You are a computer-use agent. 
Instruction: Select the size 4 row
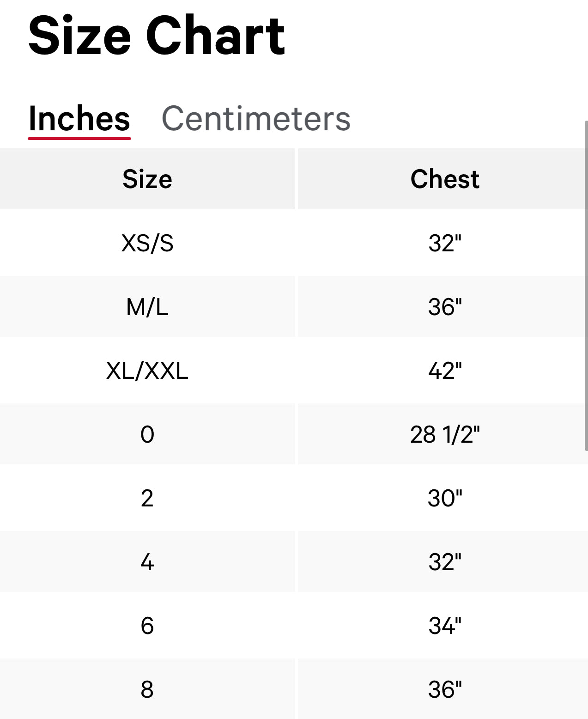pos(147,562)
